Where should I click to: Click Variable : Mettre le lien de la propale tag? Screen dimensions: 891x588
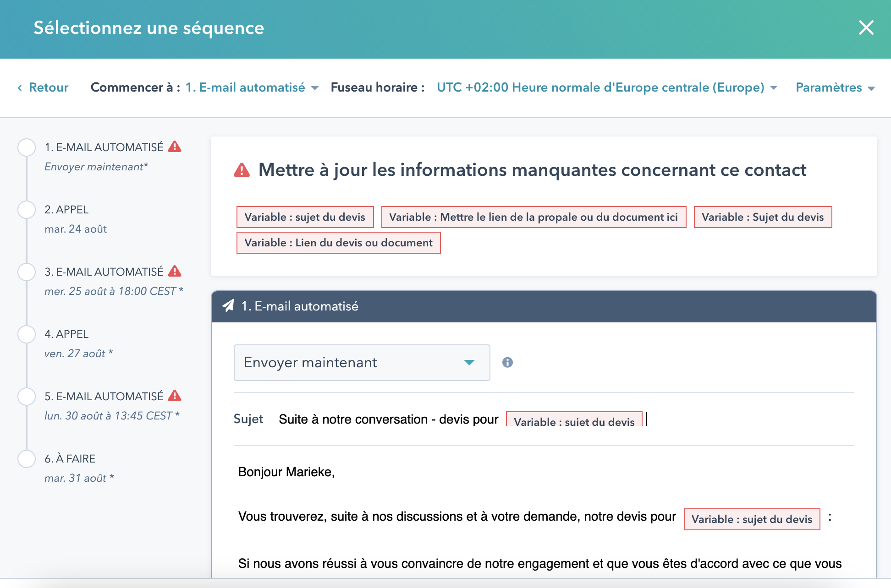533,217
